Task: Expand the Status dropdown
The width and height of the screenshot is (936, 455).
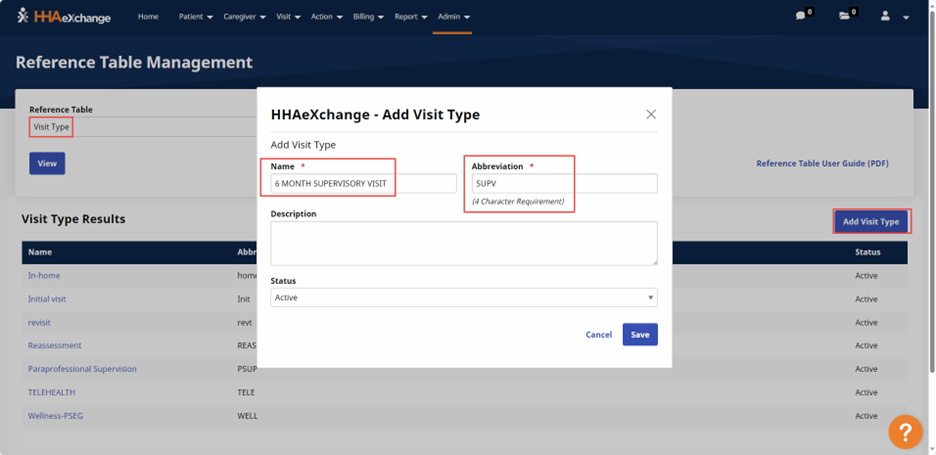Action: 463,298
